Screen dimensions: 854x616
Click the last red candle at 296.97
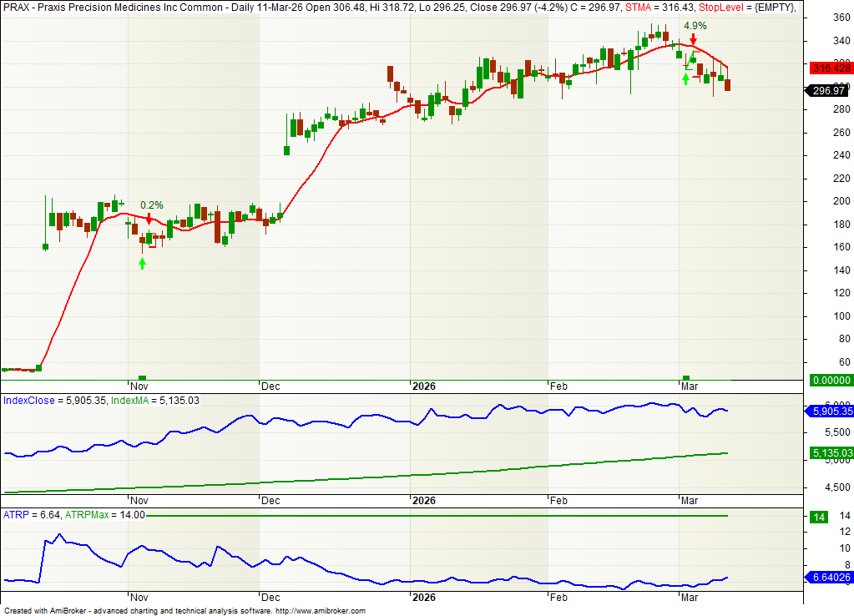pos(728,85)
